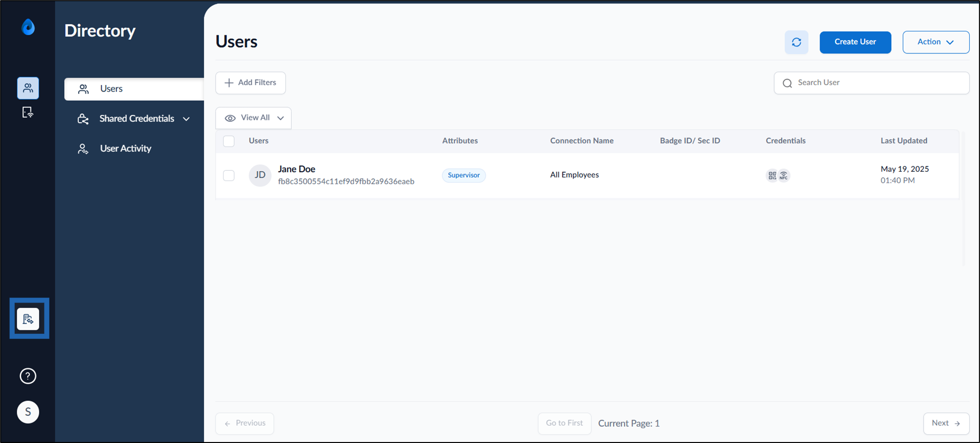Click the Previous page button
The height and width of the screenshot is (443, 980).
245,423
